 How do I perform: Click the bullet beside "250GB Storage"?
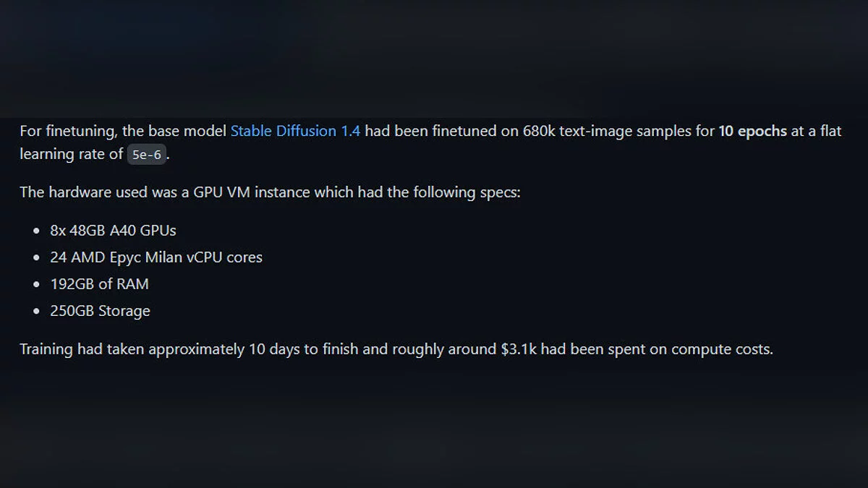tap(37, 312)
